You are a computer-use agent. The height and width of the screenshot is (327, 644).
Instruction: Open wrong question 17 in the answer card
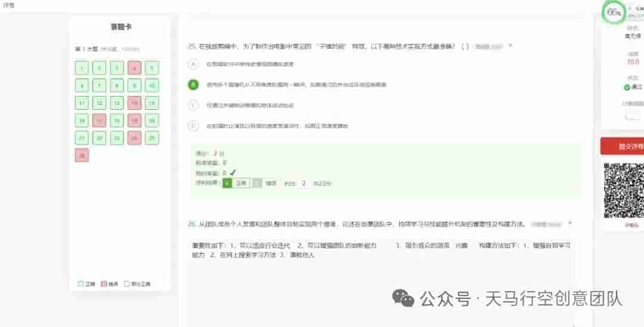[x=100, y=121]
